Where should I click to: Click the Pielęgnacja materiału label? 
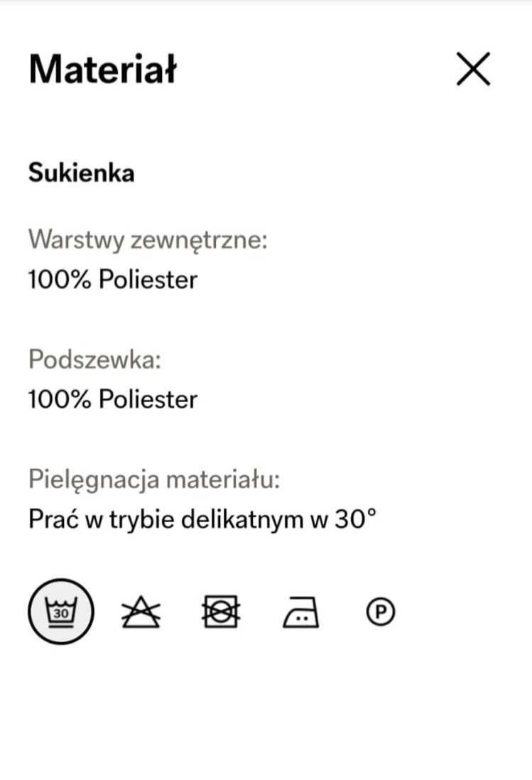pyautogui.click(x=154, y=480)
